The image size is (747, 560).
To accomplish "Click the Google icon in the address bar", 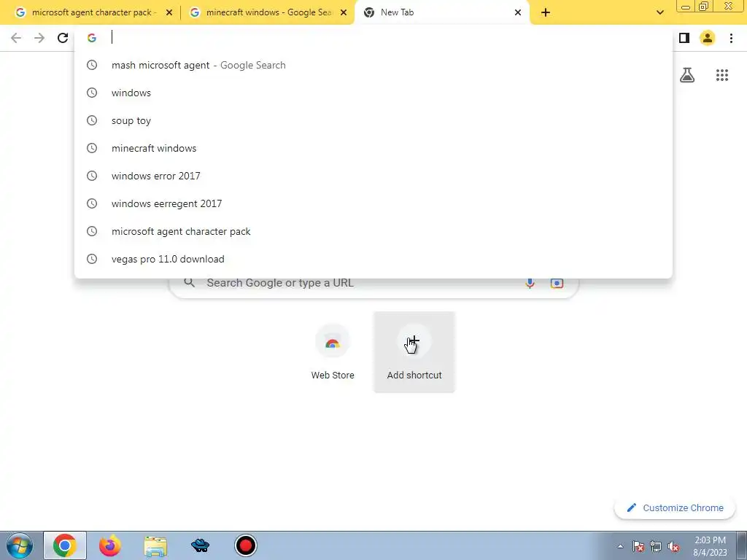I will (92, 38).
